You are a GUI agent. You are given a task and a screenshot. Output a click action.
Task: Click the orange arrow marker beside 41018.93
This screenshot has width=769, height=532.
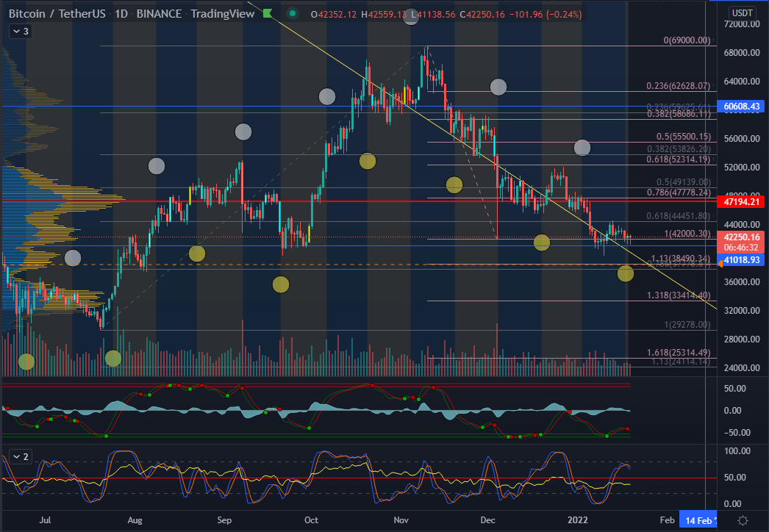(720, 265)
